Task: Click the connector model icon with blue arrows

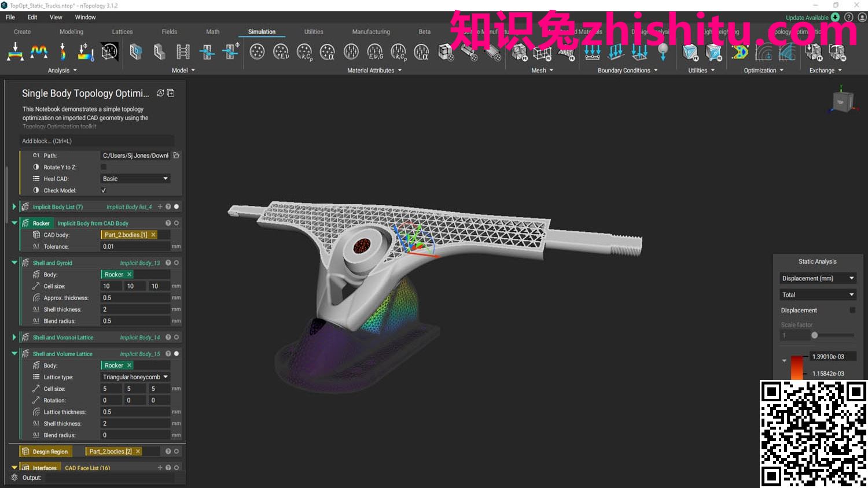Action: click(207, 52)
